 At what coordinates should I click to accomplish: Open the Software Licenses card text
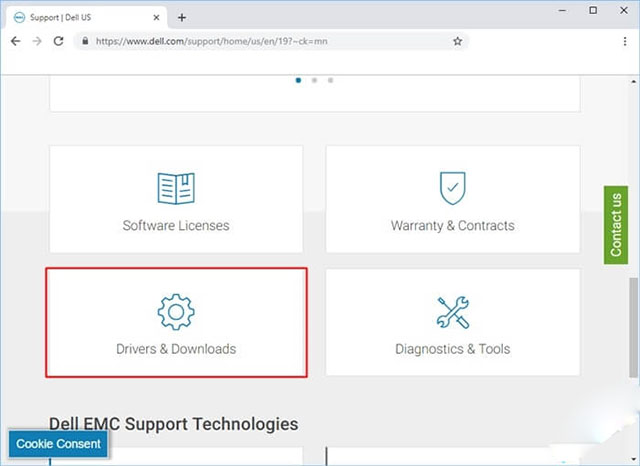tap(176, 226)
